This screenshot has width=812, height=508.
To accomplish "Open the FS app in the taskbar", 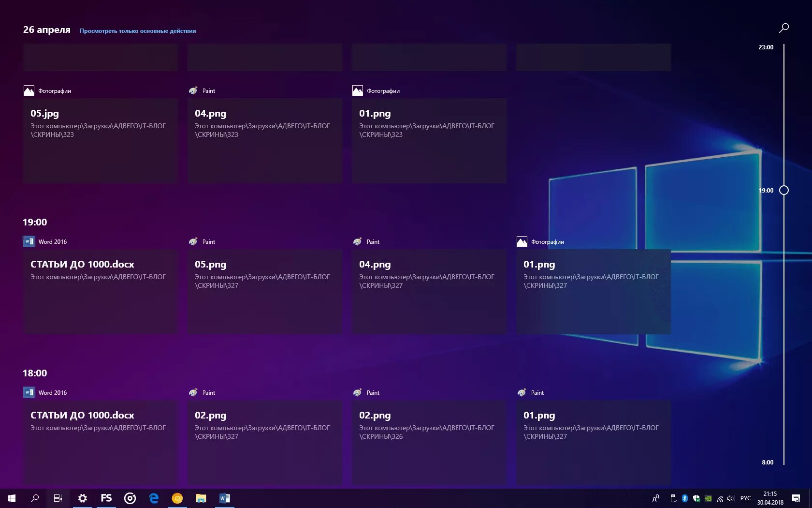I will tap(106, 498).
